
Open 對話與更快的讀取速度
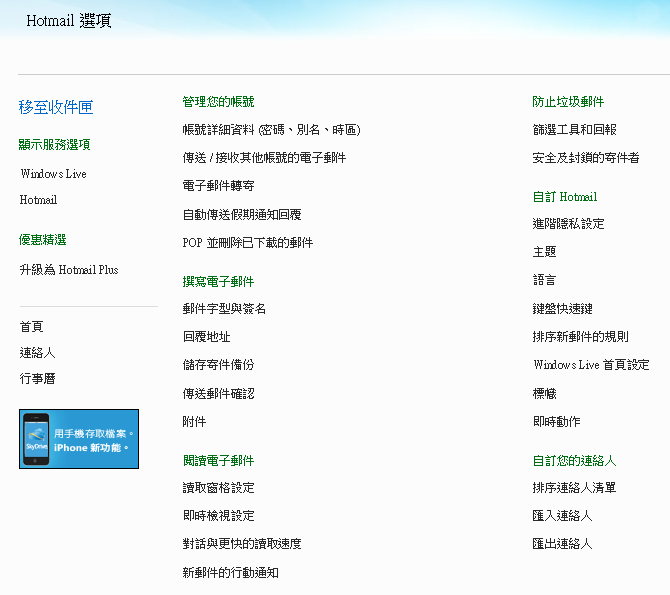pyautogui.click(x=242, y=544)
